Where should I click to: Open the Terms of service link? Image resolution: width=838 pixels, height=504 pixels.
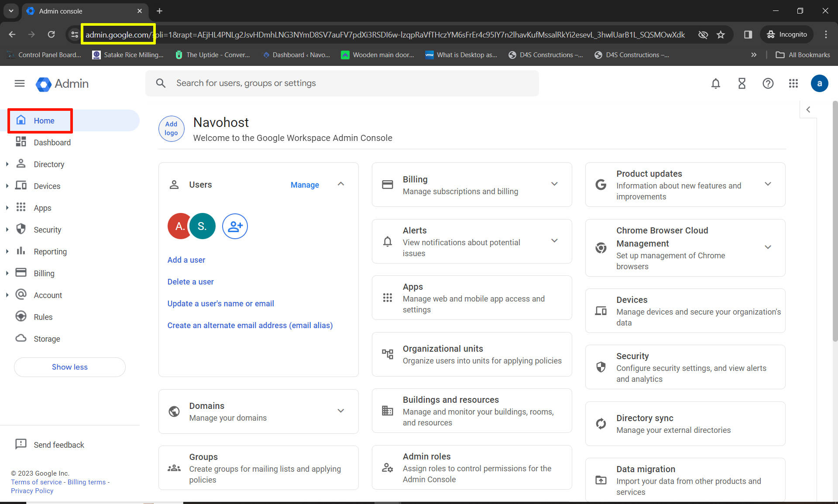point(37,482)
